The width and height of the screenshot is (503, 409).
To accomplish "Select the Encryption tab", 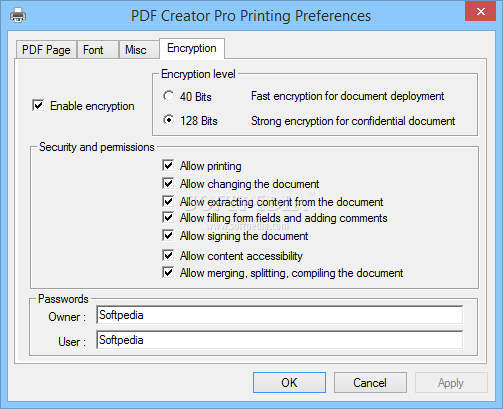I will [x=192, y=48].
